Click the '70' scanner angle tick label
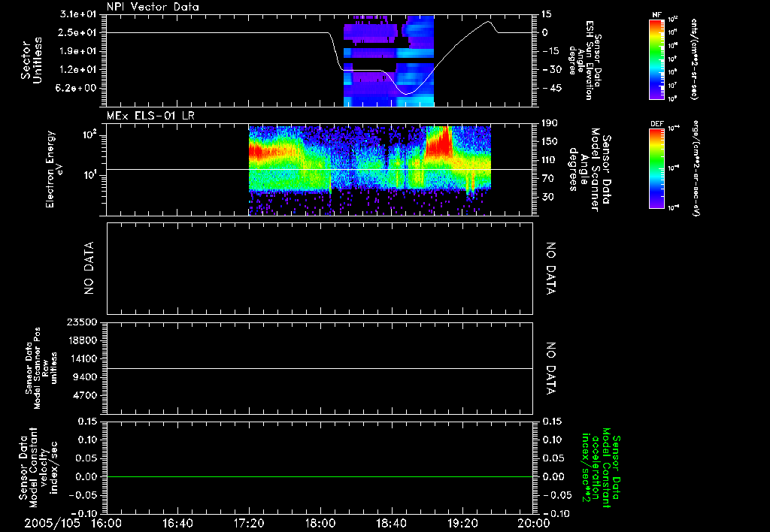Screen dimensions: 770x532 click(x=548, y=179)
